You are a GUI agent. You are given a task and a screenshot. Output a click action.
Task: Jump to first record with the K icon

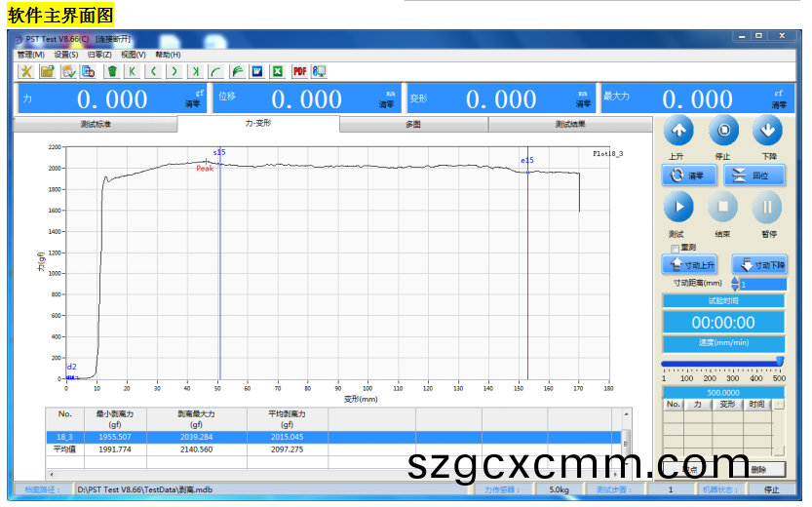coord(132,71)
